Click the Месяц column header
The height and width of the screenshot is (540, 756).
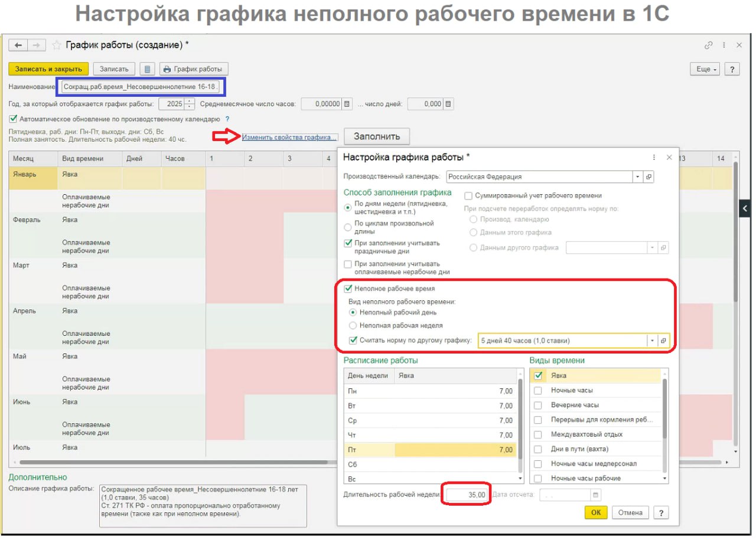(x=33, y=159)
